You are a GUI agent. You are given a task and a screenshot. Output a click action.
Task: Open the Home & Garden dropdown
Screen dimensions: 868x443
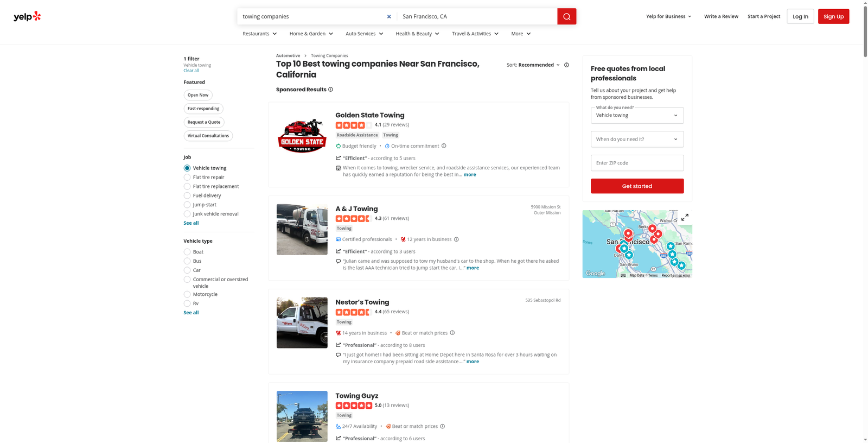(311, 34)
